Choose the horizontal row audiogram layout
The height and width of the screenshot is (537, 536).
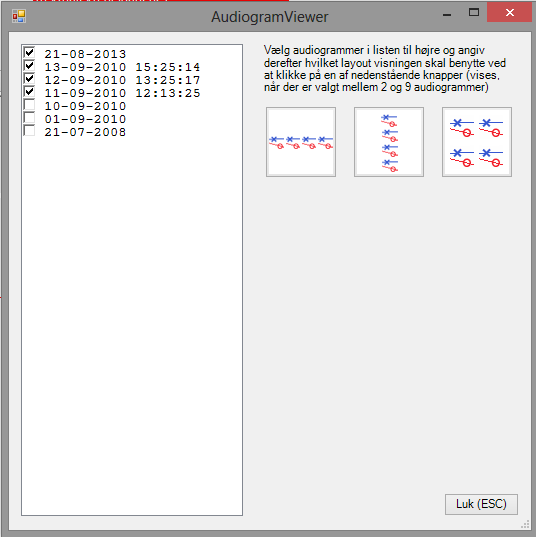click(301, 142)
